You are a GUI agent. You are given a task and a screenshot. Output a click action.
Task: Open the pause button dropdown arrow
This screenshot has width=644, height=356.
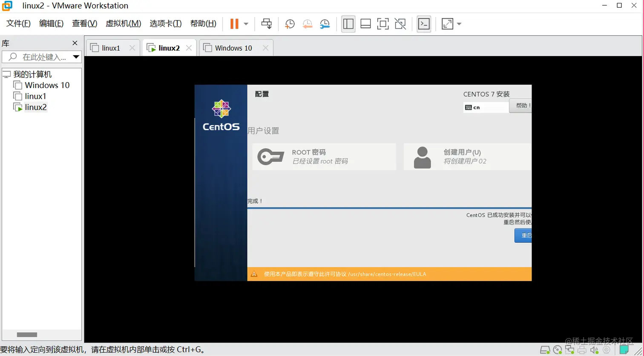[x=245, y=24]
